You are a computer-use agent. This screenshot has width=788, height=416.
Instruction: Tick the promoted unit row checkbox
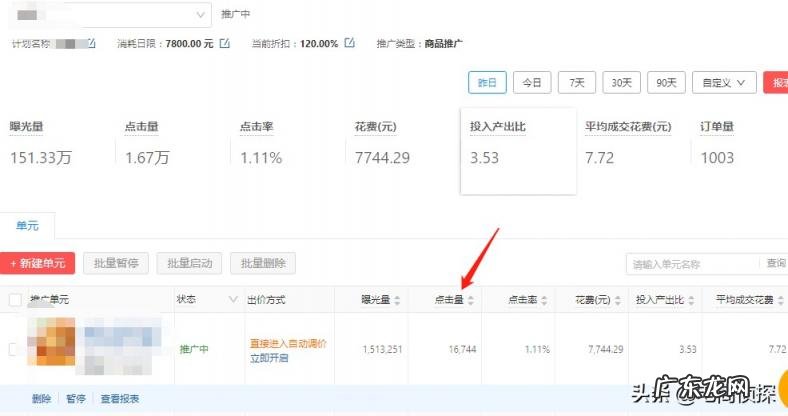tap(14, 349)
